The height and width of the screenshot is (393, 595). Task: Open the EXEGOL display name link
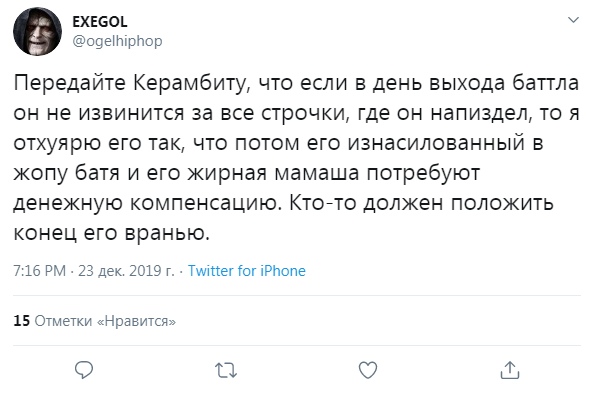point(100,22)
